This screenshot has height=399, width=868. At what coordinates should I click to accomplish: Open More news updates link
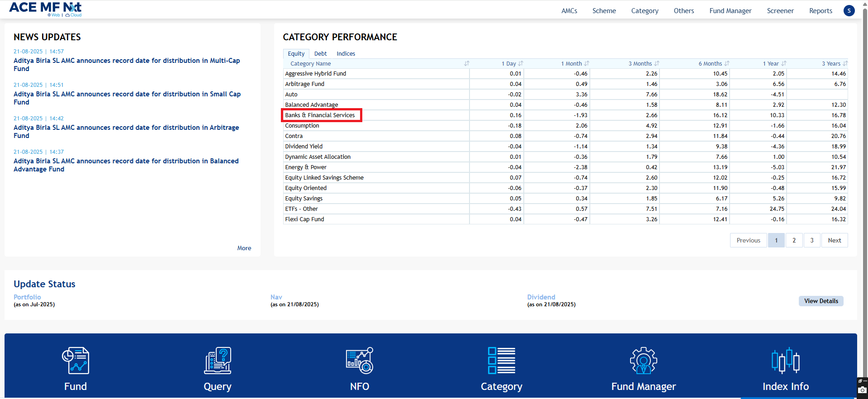[x=244, y=248]
